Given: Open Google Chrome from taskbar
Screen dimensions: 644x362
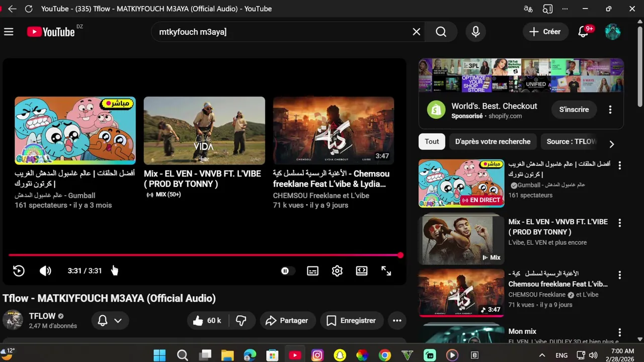Looking at the screenshot, I should (385, 355).
